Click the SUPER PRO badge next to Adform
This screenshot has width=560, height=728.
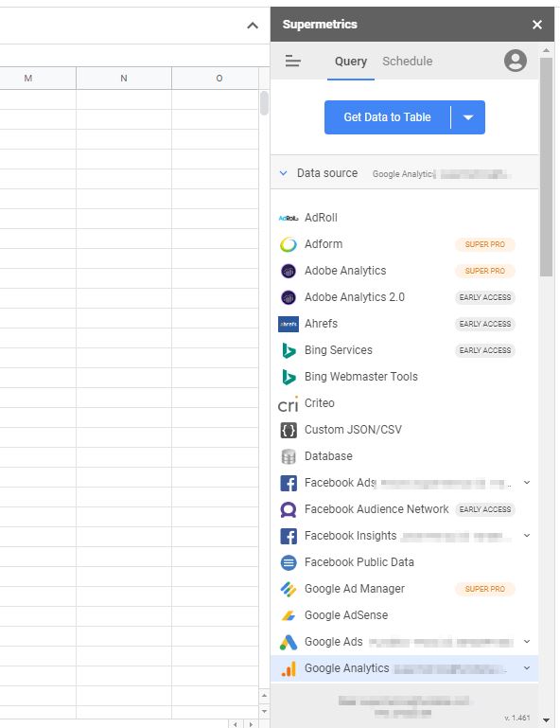tap(485, 244)
